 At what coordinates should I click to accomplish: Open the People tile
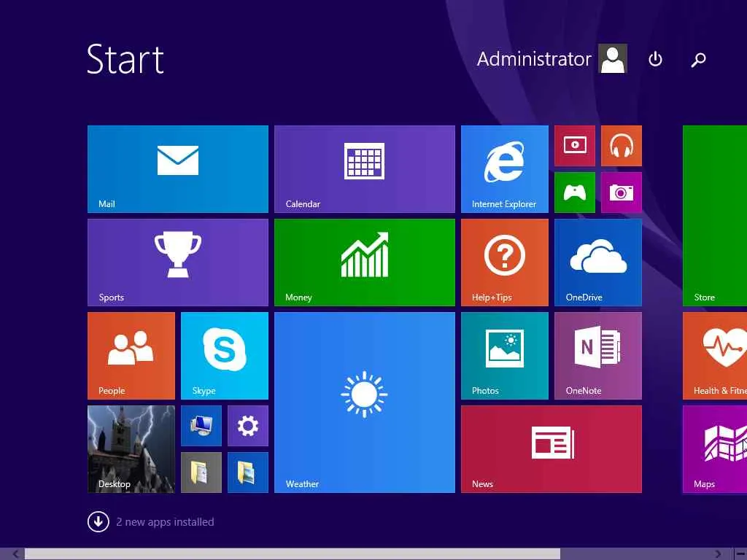tap(131, 356)
